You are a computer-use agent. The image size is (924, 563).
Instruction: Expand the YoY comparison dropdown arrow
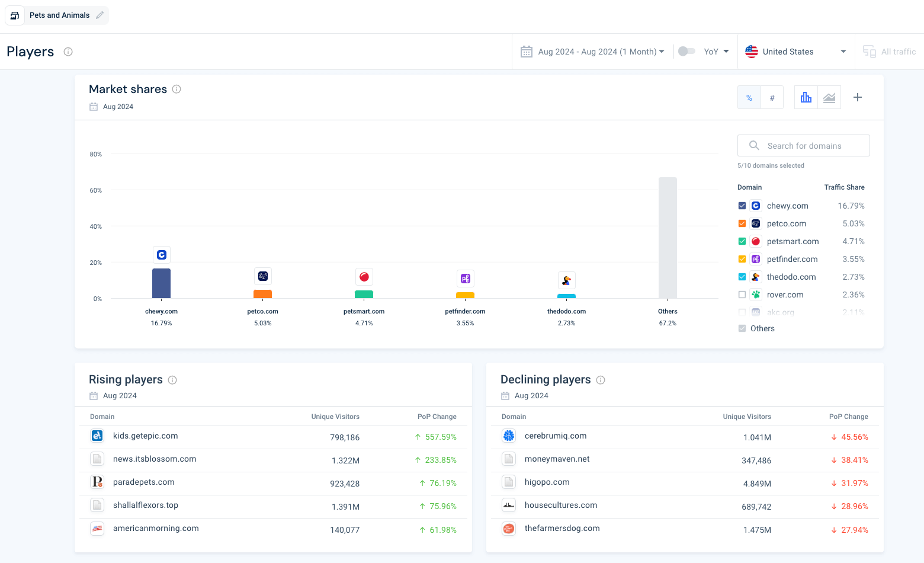[x=726, y=51]
